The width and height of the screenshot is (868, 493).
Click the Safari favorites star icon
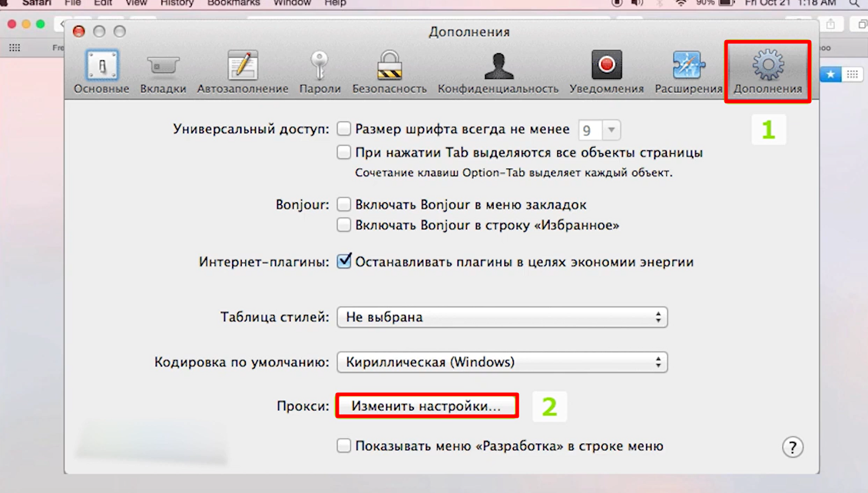831,74
